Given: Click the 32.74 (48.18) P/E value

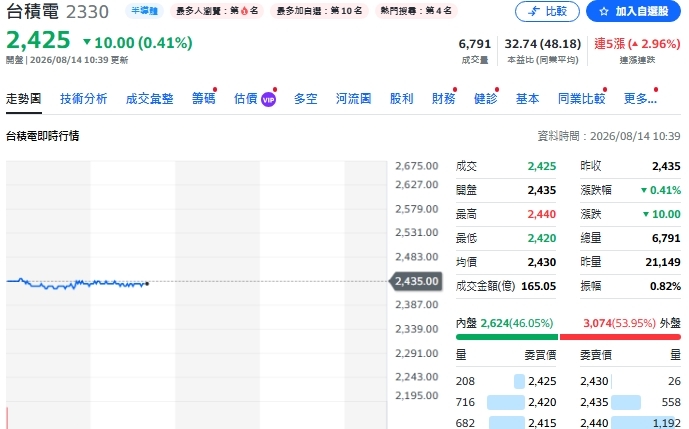Looking at the screenshot, I should [543, 44].
